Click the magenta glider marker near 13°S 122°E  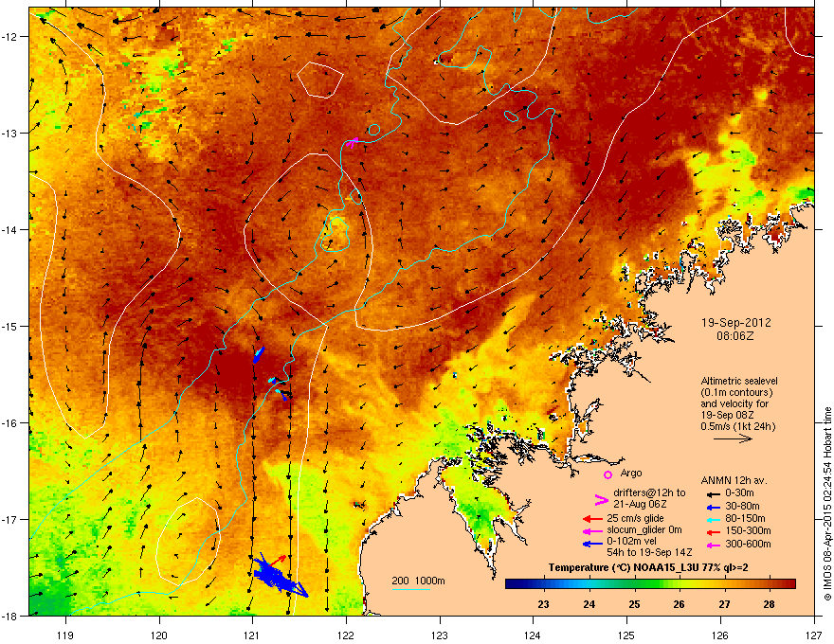click(x=353, y=141)
